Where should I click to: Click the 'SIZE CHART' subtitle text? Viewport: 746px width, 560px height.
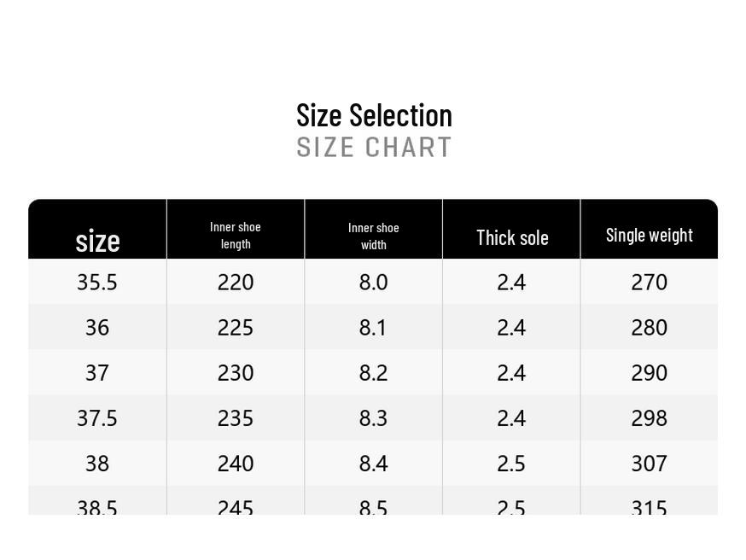tap(374, 148)
